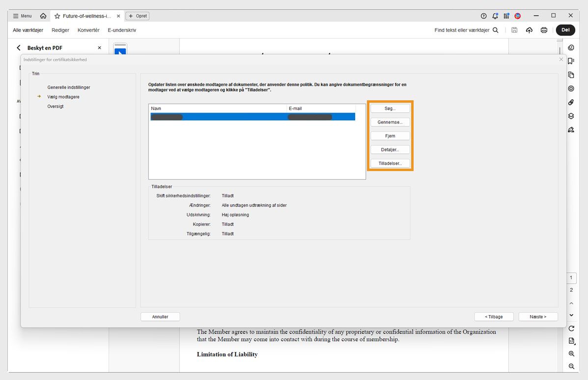Open the user profile avatar
588x380 pixels.
click(517, 16)
